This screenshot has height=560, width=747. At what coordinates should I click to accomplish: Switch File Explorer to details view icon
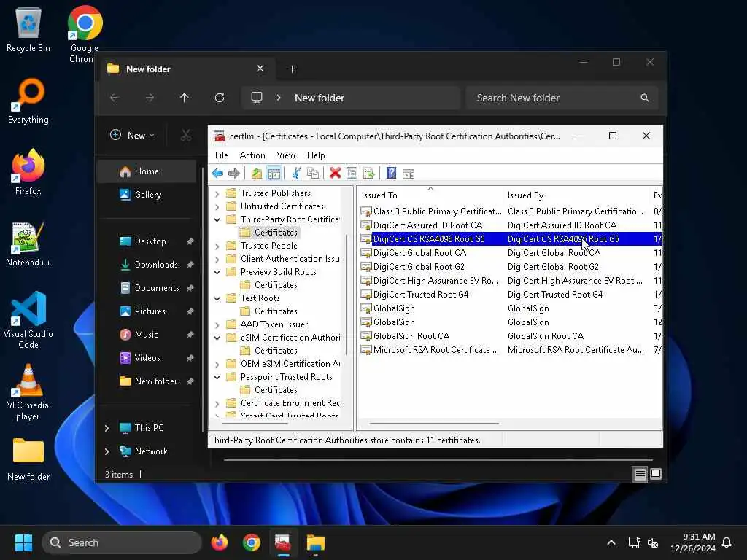(x=640, y=474)
